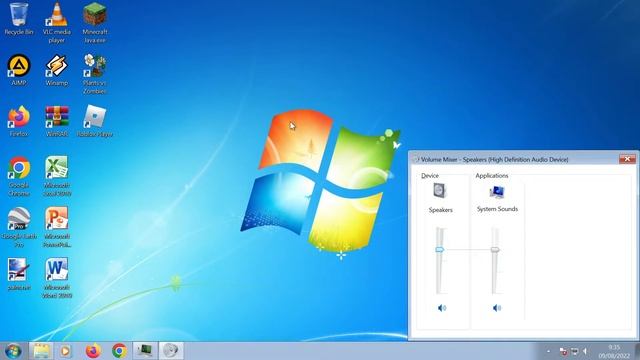Select the Google Chrome desktop shortcut
Viewport: 640px width, 360px height.
[x=19, y=176]
